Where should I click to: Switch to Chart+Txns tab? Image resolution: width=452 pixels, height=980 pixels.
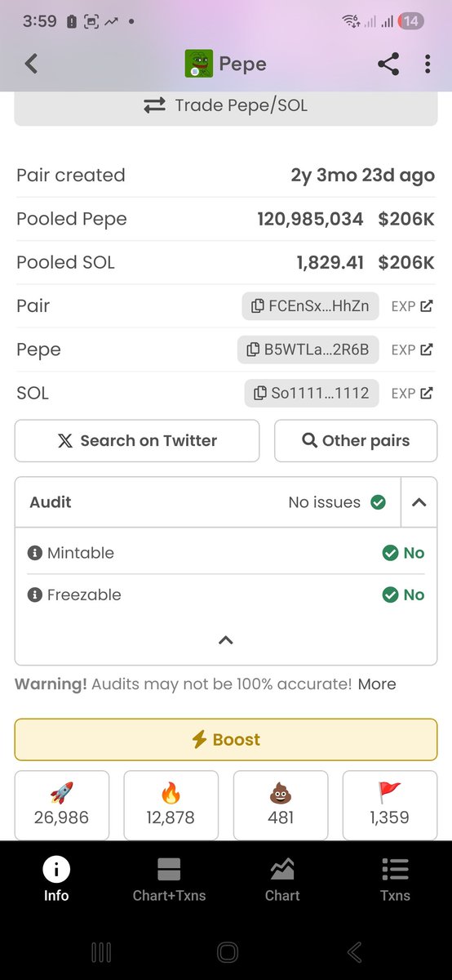[x=169, y=880]
